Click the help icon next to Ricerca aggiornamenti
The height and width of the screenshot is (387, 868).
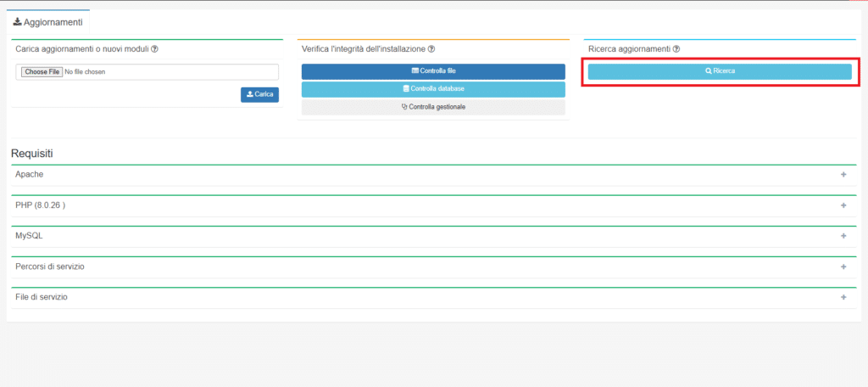[676, 49]
